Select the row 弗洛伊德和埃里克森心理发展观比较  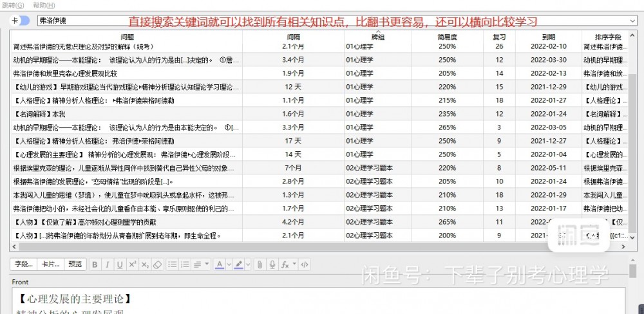pyautogui.click(x=319, y=73)
